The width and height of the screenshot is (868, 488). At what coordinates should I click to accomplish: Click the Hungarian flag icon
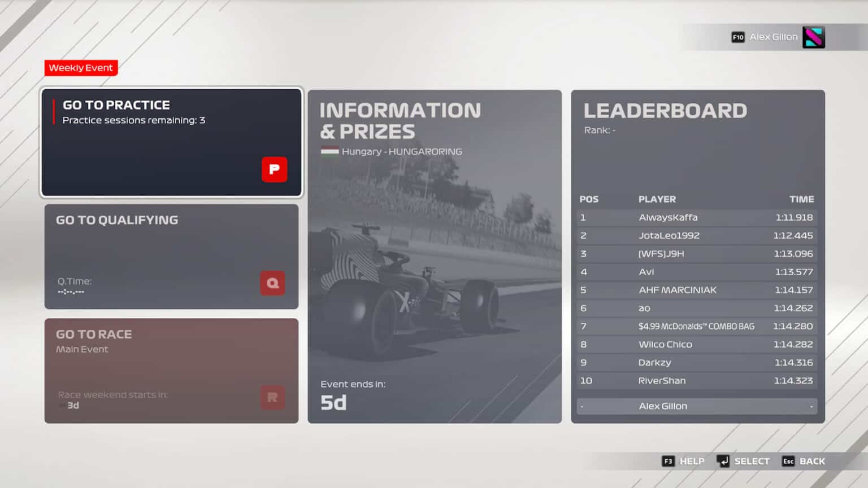pos(330,151)
